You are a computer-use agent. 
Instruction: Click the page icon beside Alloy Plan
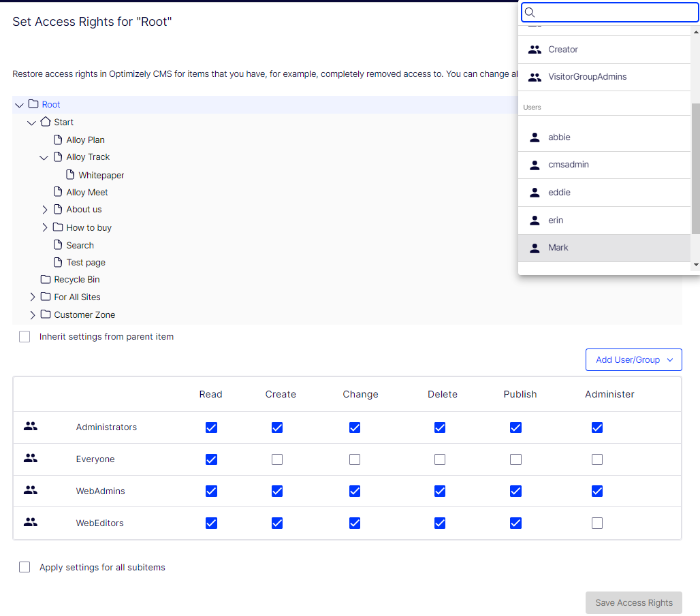tap(58, 140)
